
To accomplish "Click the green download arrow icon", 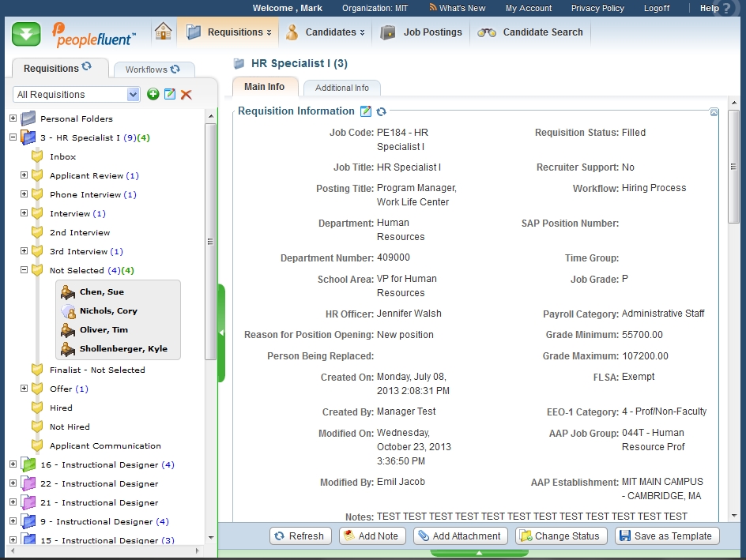I will click(x=27, y=34).
